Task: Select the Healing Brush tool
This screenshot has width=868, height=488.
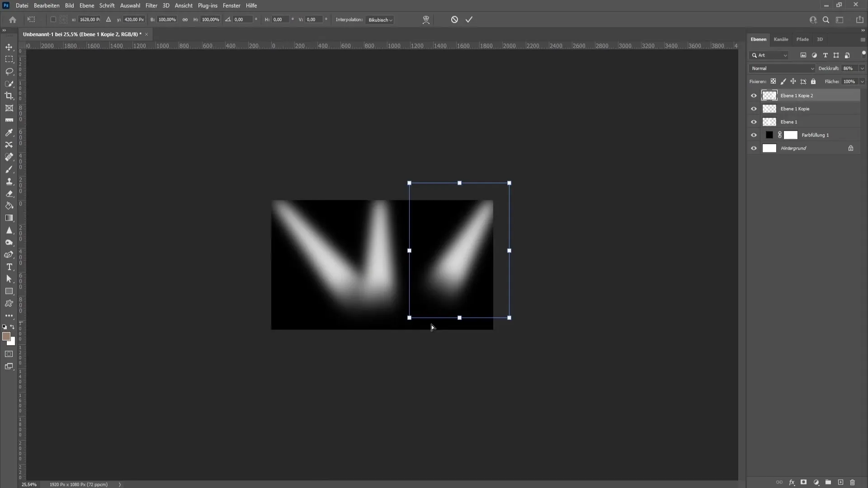Action: [9, 157]
